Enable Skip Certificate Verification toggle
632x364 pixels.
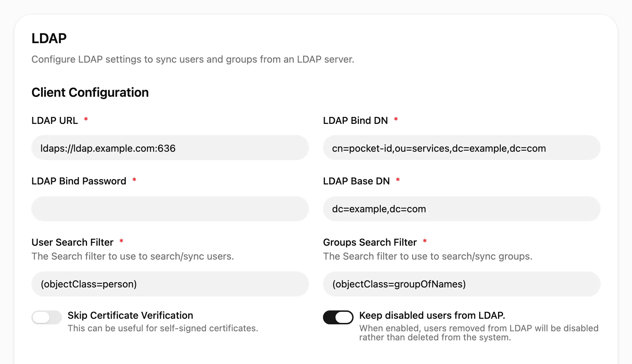click(47, 317)
